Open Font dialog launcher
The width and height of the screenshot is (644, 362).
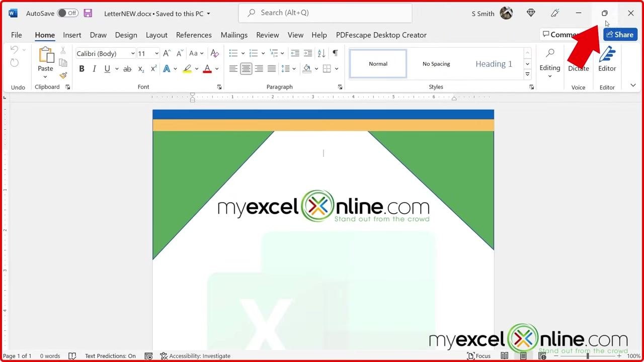(219, 87)
